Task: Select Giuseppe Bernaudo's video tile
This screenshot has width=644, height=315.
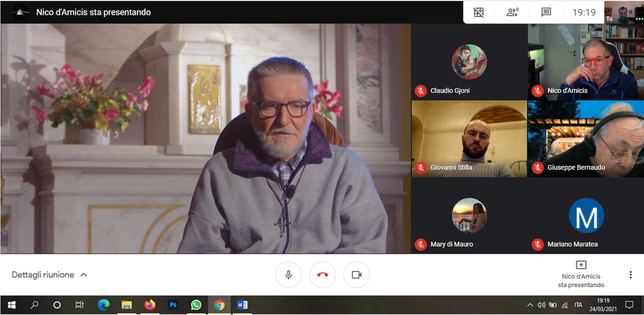Action: (x=586, y=139)
